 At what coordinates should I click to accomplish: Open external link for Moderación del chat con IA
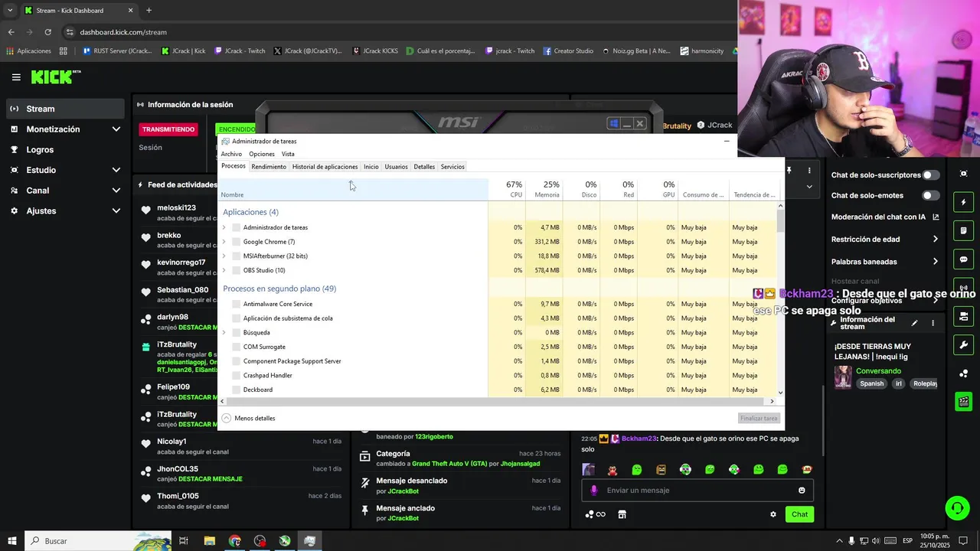[936, 217]
